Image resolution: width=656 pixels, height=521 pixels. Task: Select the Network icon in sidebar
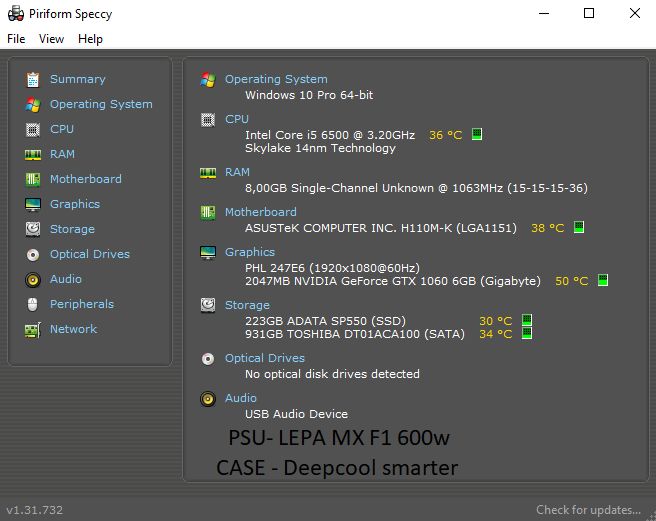[33, 329]
